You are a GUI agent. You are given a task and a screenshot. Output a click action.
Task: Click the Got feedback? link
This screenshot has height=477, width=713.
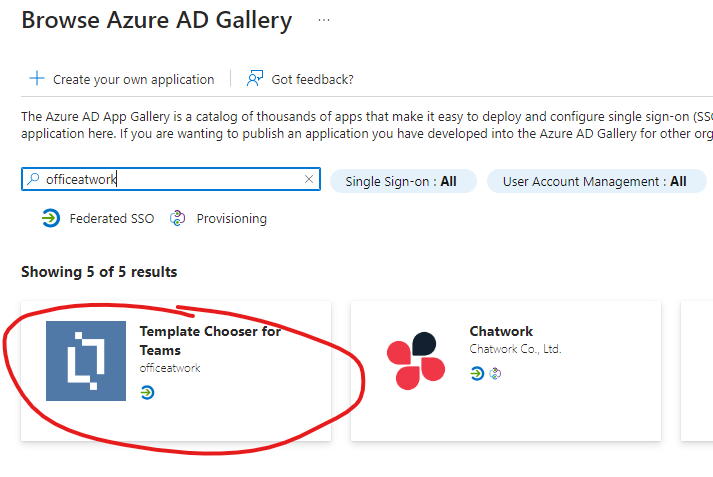(x=312, y=79)
